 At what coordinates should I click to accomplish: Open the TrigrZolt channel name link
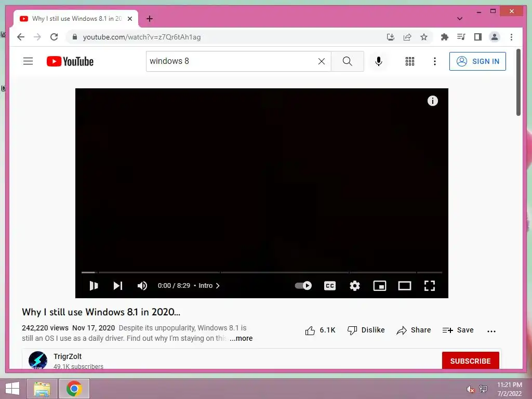pyautogui.click(x=68, y=356)
